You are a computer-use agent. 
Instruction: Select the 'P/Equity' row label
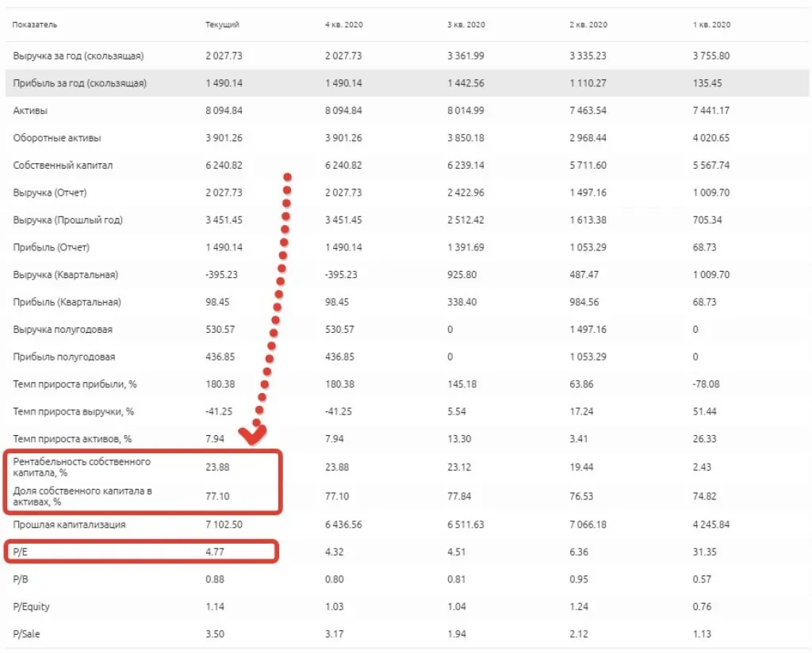pyautogui.click(x=31, y=607)
